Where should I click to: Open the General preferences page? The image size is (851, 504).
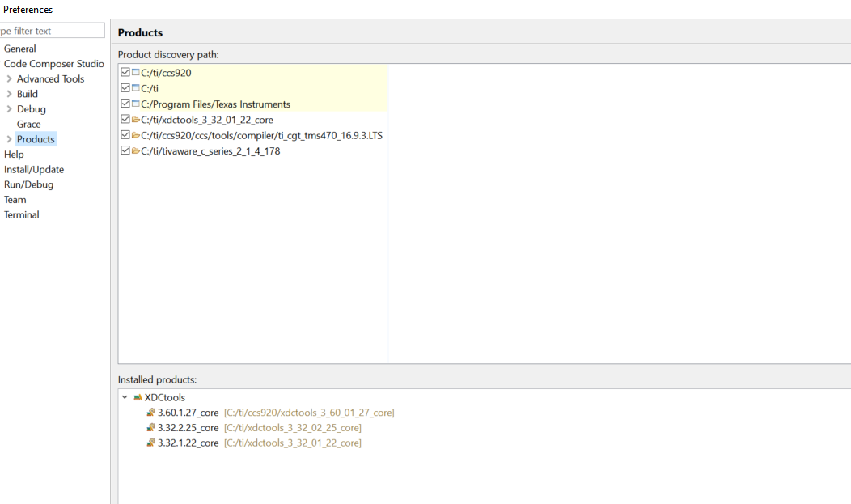point(20,49)
